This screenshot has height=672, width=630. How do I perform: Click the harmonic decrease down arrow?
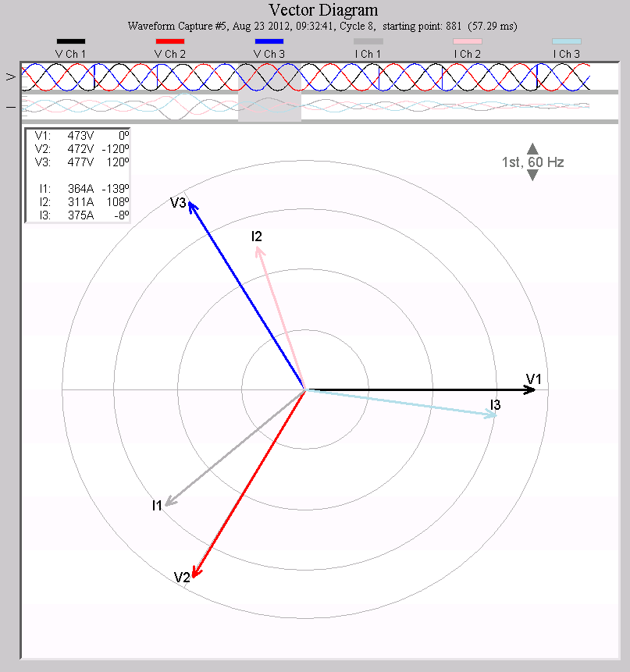(533, 175)
